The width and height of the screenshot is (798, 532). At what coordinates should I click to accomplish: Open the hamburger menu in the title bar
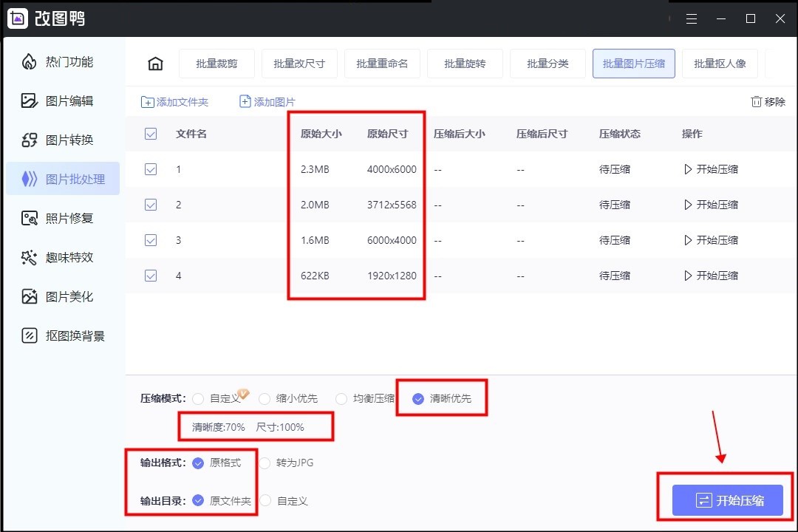(x=692, y=18)
